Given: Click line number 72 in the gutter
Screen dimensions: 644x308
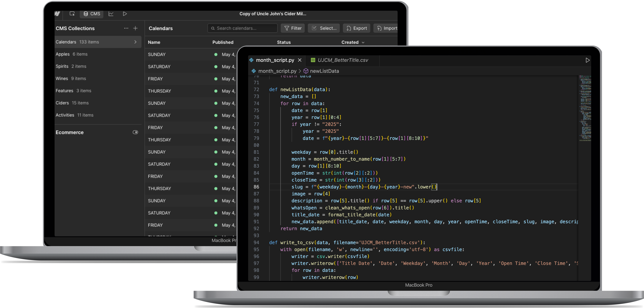Looking at the screenshot, I should point(256,89).
